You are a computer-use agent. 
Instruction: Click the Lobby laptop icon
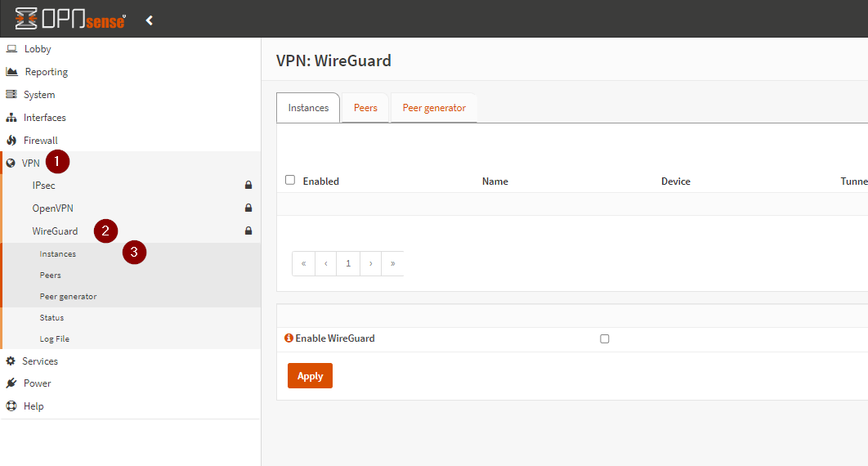pos(11,49)
